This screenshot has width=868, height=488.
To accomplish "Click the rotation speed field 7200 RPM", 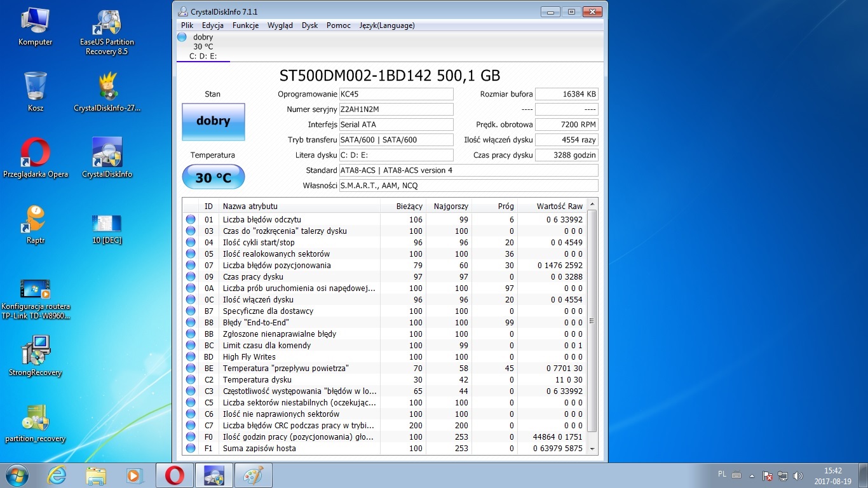I will [567, 125].
